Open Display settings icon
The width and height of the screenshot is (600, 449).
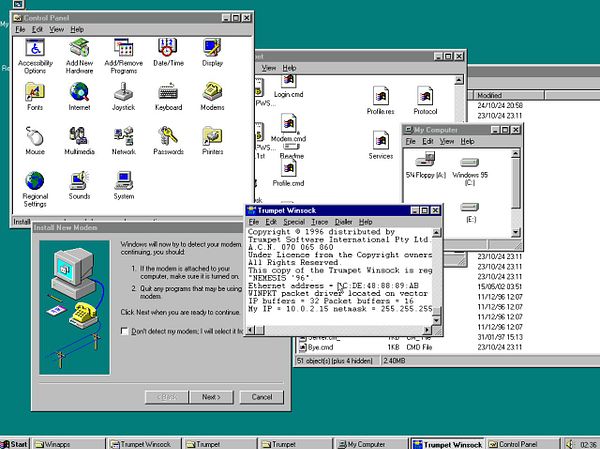pos(212,53)
